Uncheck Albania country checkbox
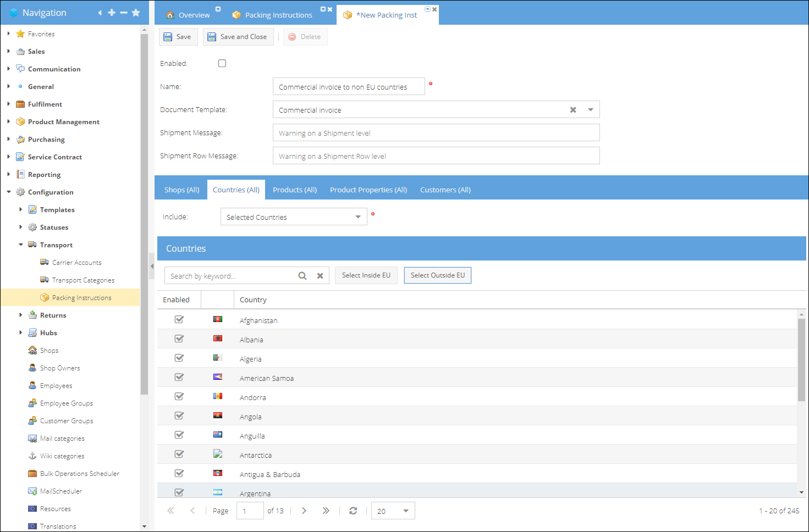Viewport: 809px width, 532px height. coord(179,339)
